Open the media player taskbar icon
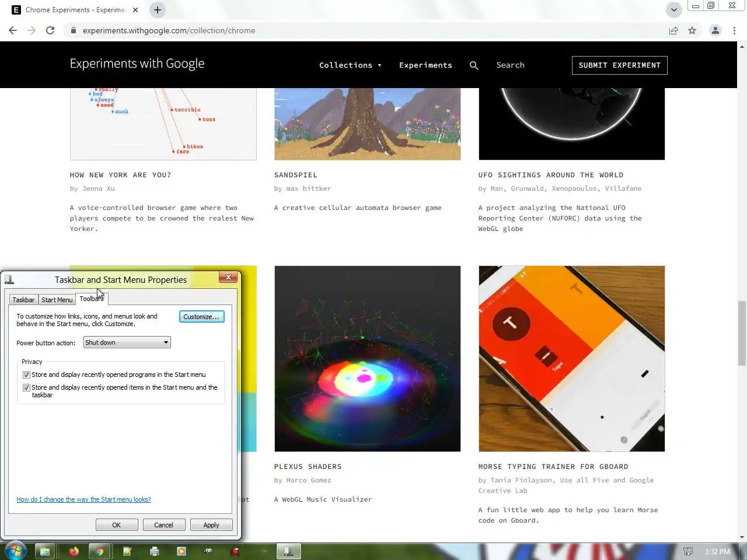The width and height of the screenshot is (747, 560). [181, 551]
